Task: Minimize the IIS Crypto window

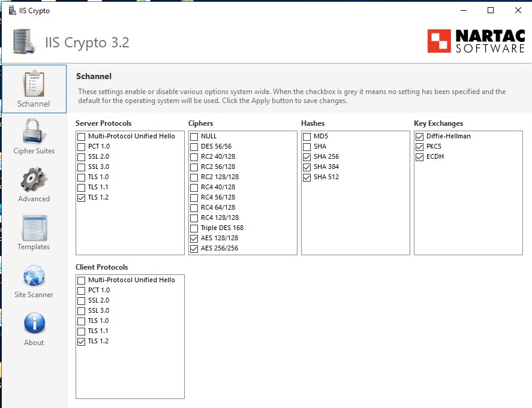Action: [x=464, y=11]
